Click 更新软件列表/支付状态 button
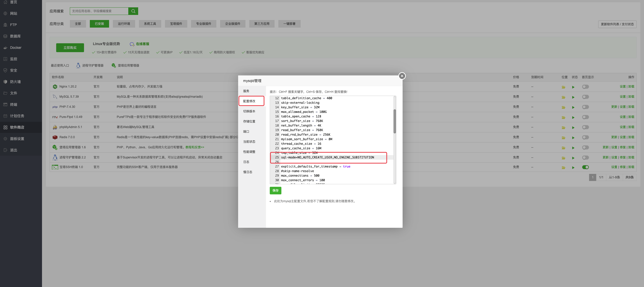The height and width of the screenshot is (287, 644). coord(617,24)
